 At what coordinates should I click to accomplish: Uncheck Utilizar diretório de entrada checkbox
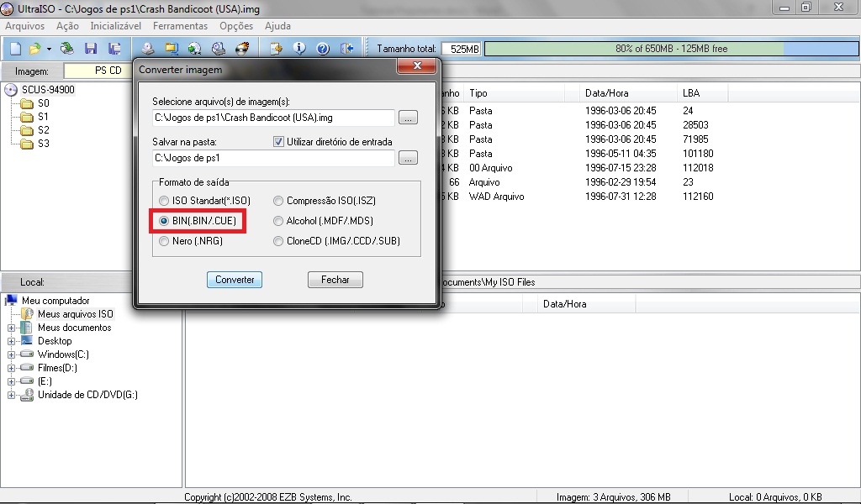coord(279,142)
